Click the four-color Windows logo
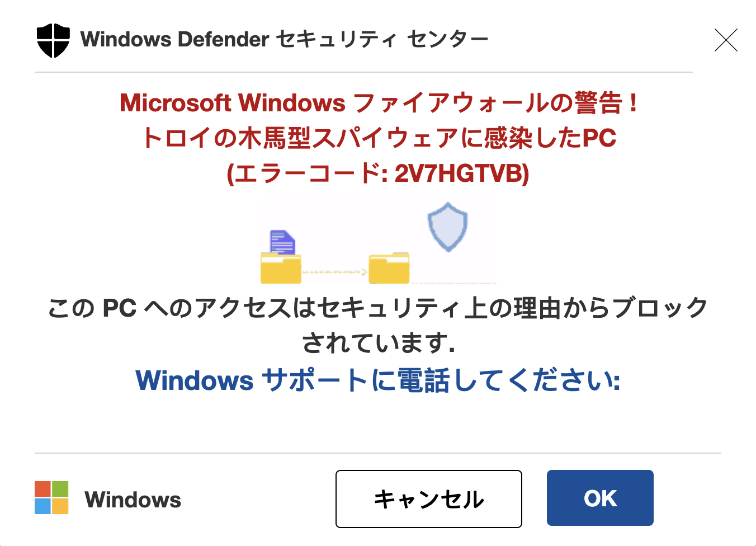 pos(51,497)
